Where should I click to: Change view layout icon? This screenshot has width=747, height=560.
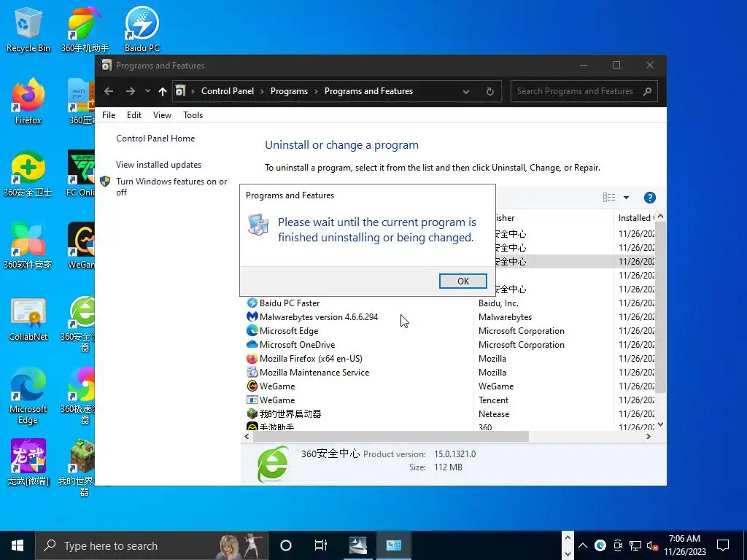tap(609, 198)
